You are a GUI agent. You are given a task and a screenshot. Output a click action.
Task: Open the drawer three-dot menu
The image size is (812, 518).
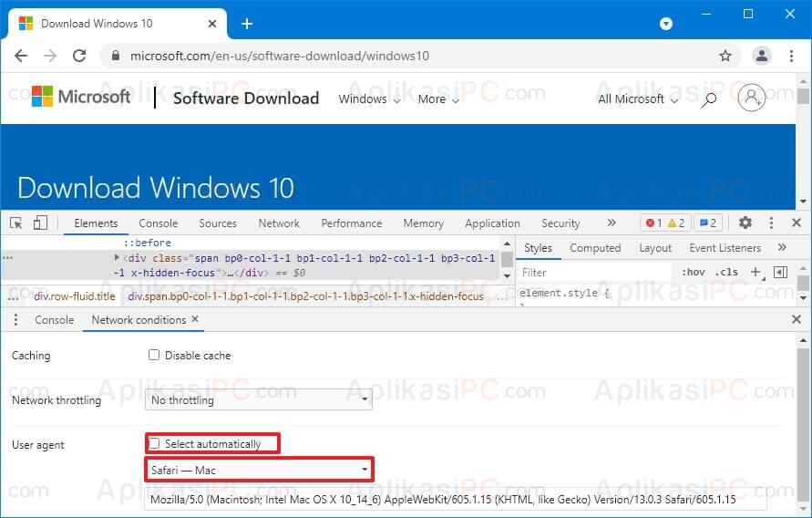tap(15, 320)
